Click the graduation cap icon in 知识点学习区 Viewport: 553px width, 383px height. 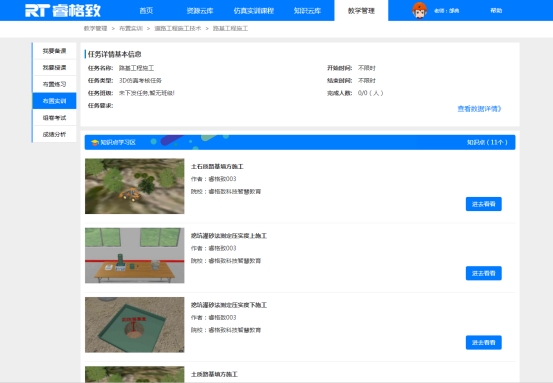tap(95, 142)
